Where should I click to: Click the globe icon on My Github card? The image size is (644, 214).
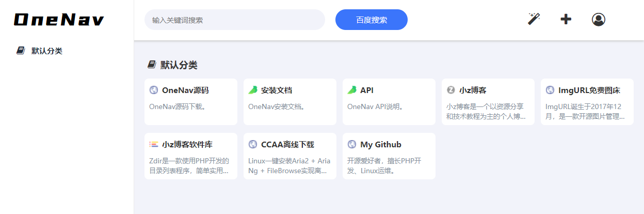(x=352, y=144)
